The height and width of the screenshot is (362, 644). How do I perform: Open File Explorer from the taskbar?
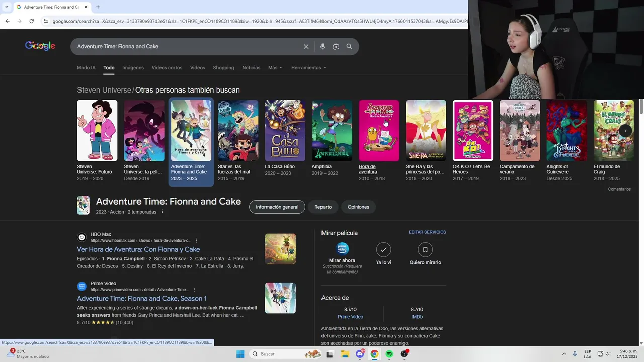tap(345, 354)
